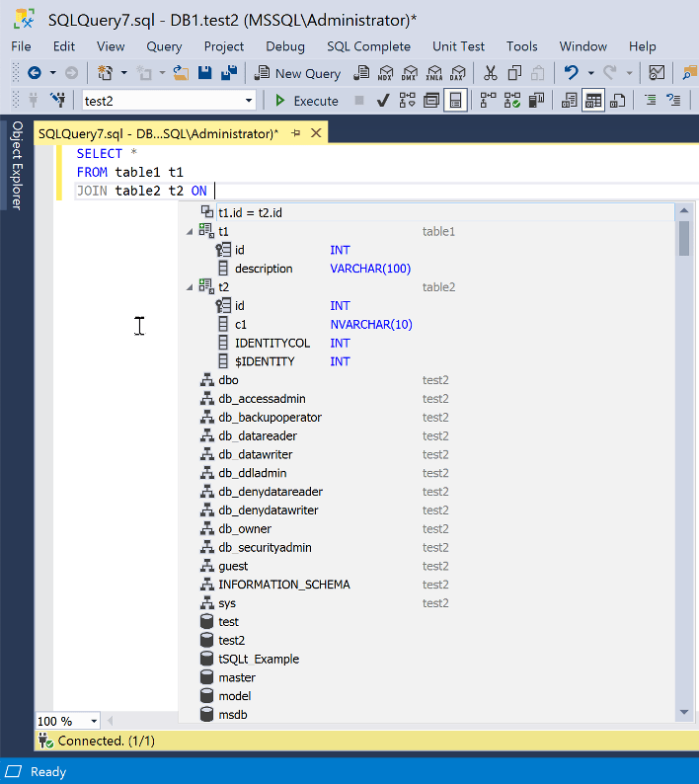
Task: Select the master database suggestion
Action: [427, 677]
